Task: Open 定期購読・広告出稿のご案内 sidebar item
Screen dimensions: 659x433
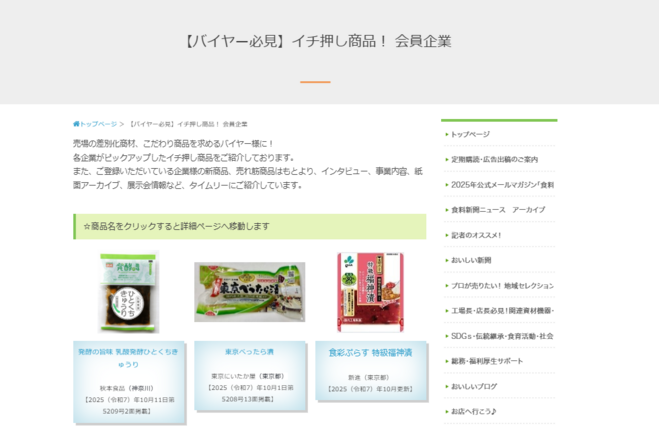Action: [494, 159]
